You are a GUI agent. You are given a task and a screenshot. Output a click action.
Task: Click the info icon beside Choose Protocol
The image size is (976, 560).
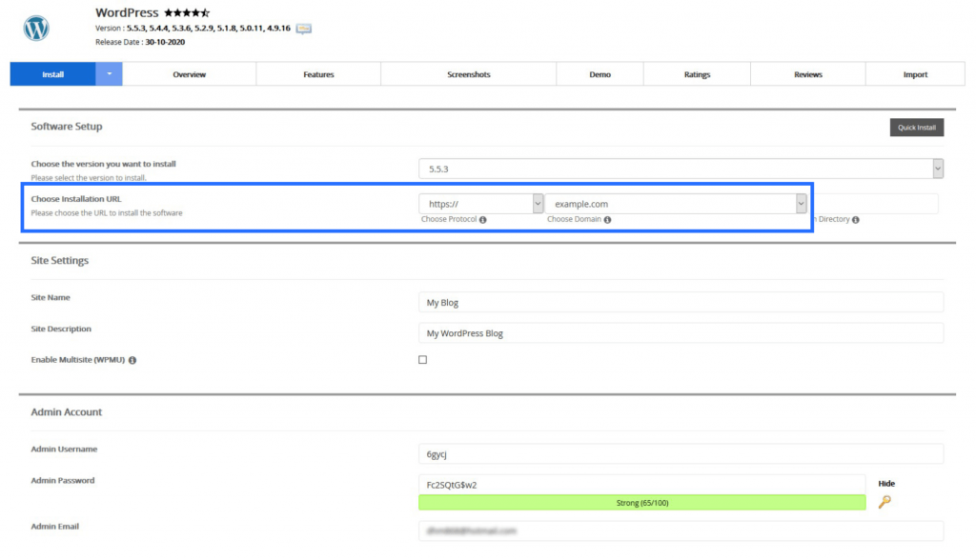483,220
